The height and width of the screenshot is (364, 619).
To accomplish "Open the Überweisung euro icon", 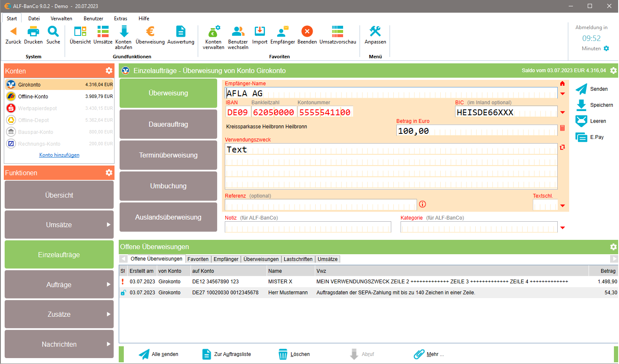I will [x=150, y=31].
